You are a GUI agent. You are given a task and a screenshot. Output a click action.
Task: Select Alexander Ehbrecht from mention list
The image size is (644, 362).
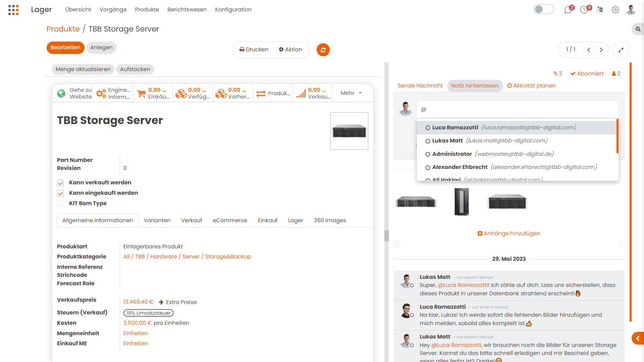tap(517, 167)
